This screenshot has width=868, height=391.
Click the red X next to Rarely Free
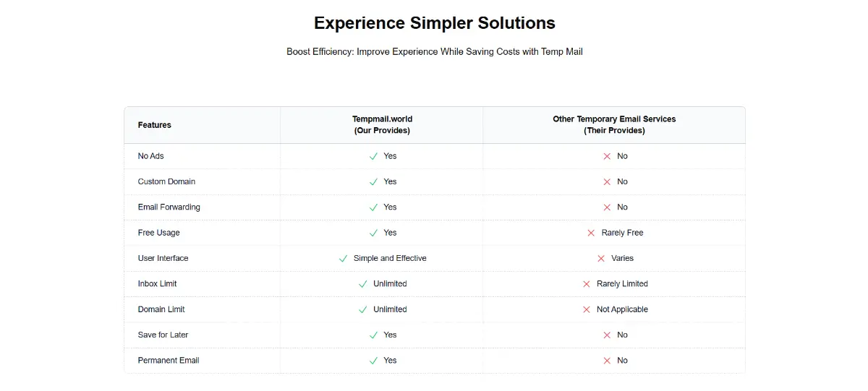(592, 233)
